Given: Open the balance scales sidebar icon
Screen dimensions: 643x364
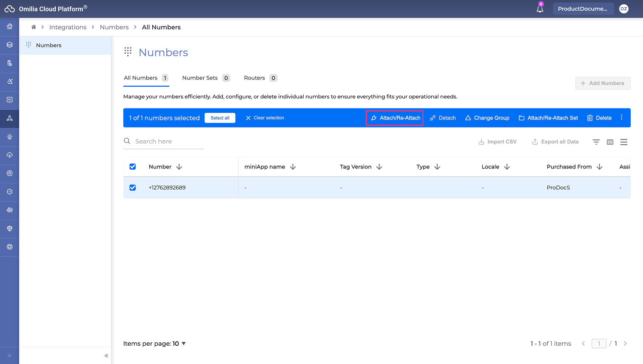Looking at the screenshot, I should (9, 228).
